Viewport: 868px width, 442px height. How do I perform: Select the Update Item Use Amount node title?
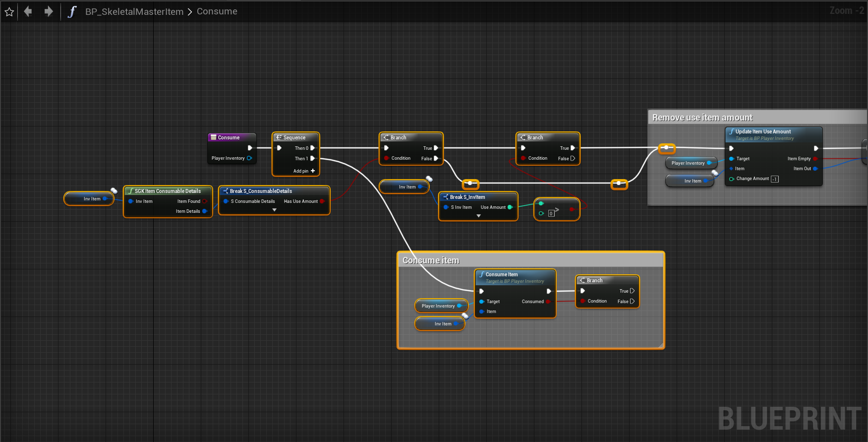click(763, 131)
